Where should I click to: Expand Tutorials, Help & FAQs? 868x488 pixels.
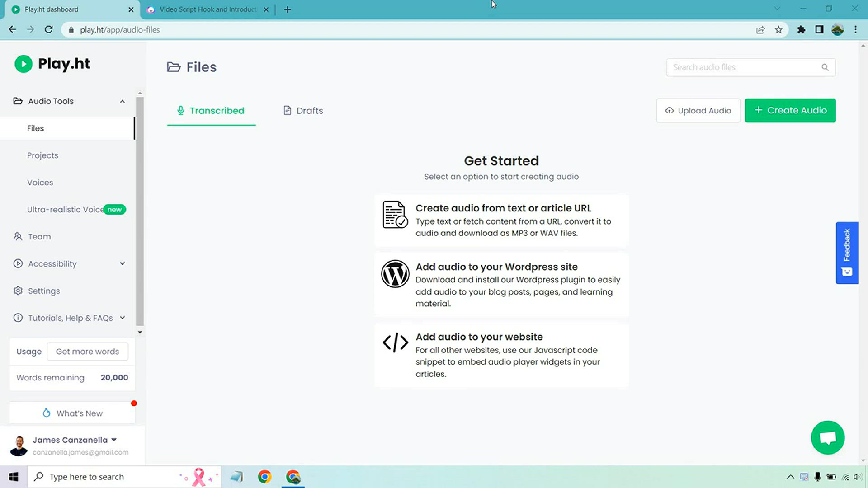[x=123, y=318]
